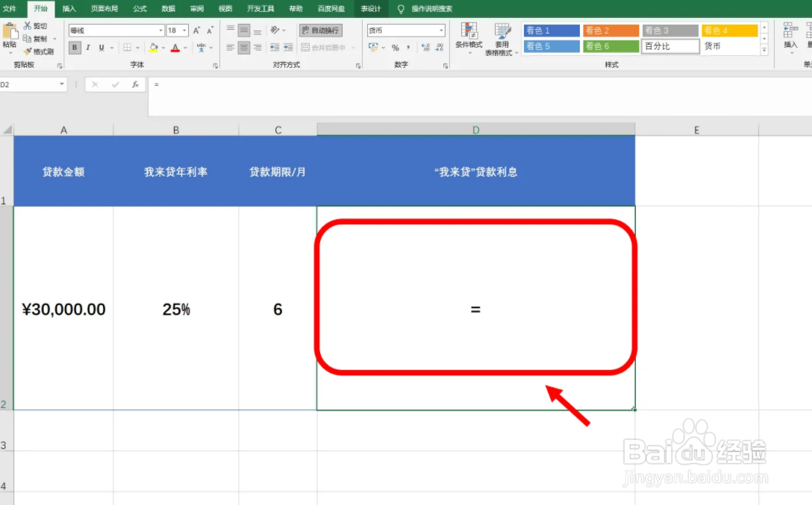Open Conditional Formatting (条件格式)
This screenshot has width=812, height=505.
pyautogui.click(x=469, y=39)
